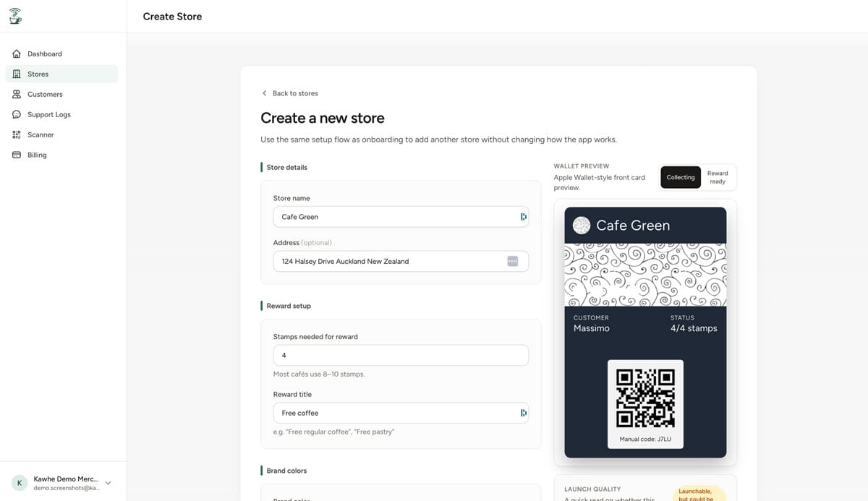The image size is (868, 501).
Task: Click the swirl pattern banner on card
Action: pyautogui.click(x=645, y=275)
